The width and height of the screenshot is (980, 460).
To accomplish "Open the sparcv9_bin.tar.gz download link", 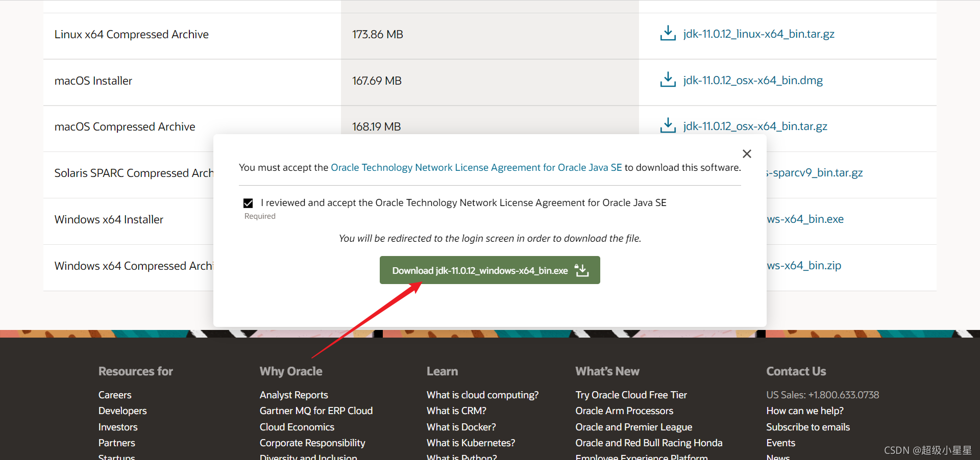I will (815, 172).
